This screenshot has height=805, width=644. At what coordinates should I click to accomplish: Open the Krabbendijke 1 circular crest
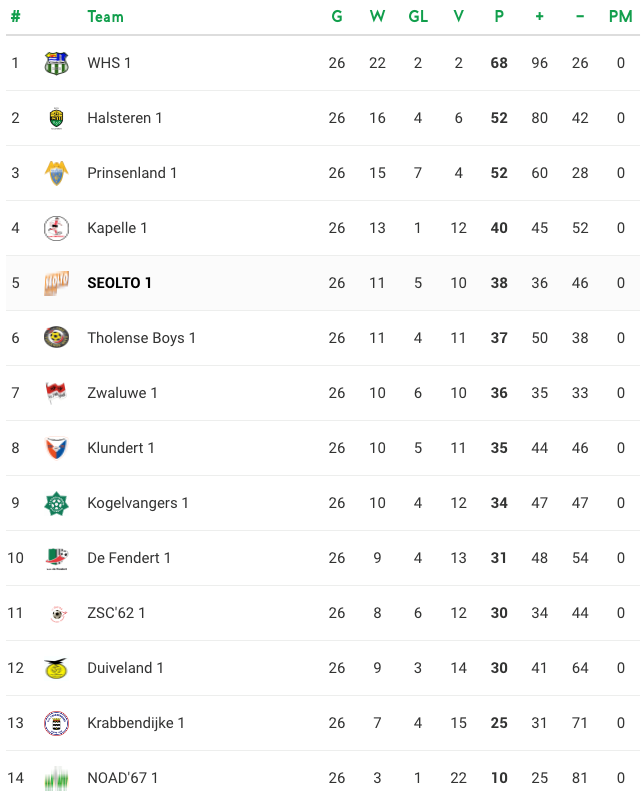pyautogui.click(x=56, y=723)
